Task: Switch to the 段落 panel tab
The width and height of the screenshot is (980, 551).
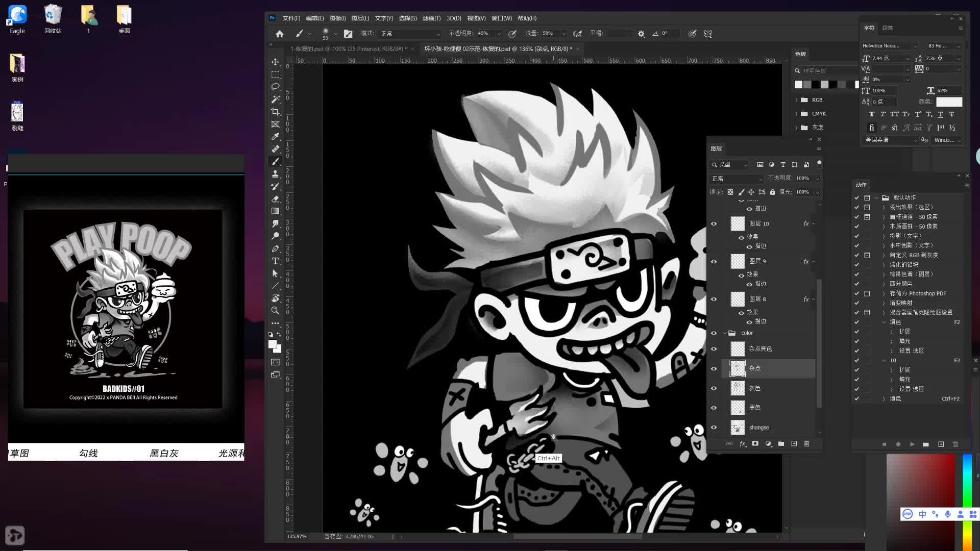Action: 888,28
